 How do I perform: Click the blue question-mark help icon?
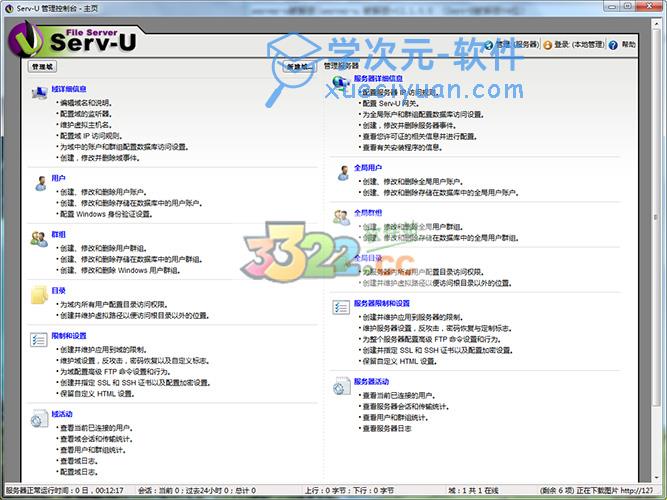(613, 45)
